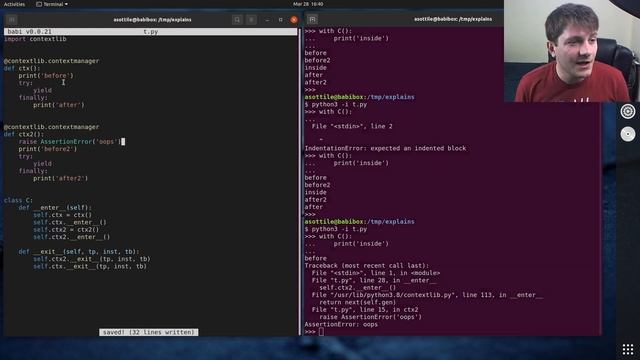The width and height of the screenshot is (640, 360).
Task: Open the settings gear icon in dock
Action: pyautogui.click(x=628, y=111)
